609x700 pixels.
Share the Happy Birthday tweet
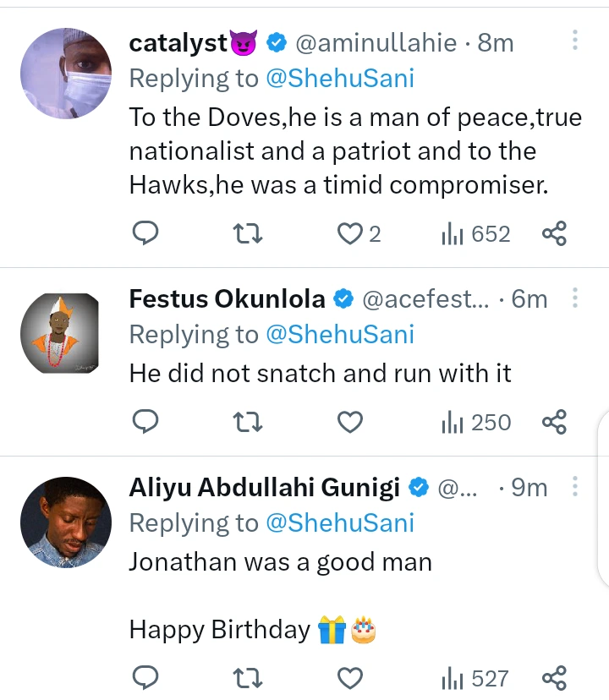point(555,678)
